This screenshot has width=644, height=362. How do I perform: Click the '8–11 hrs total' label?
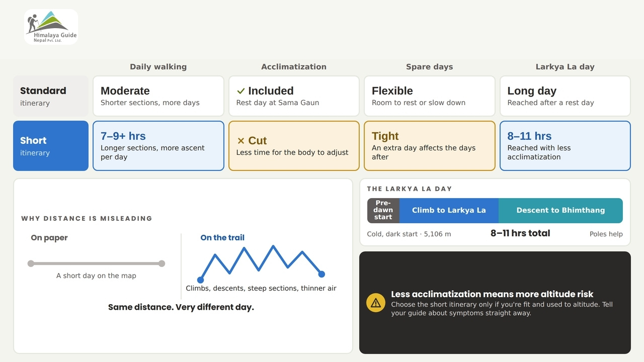pos(520,233)
